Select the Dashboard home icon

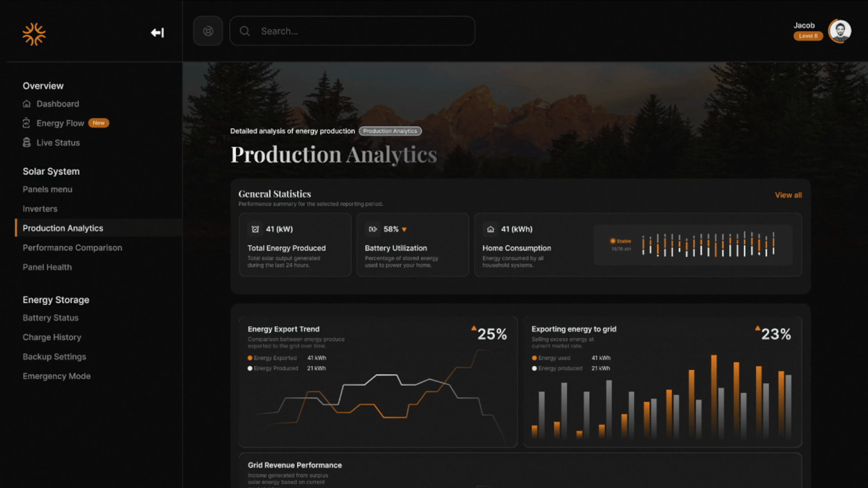coord(26,104)
